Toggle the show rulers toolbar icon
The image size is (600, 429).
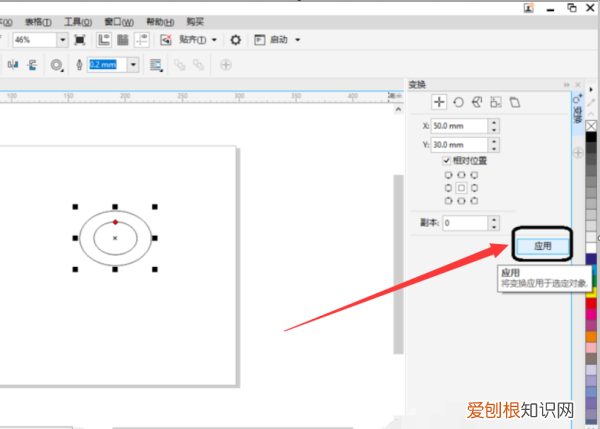tap(104, 40)
